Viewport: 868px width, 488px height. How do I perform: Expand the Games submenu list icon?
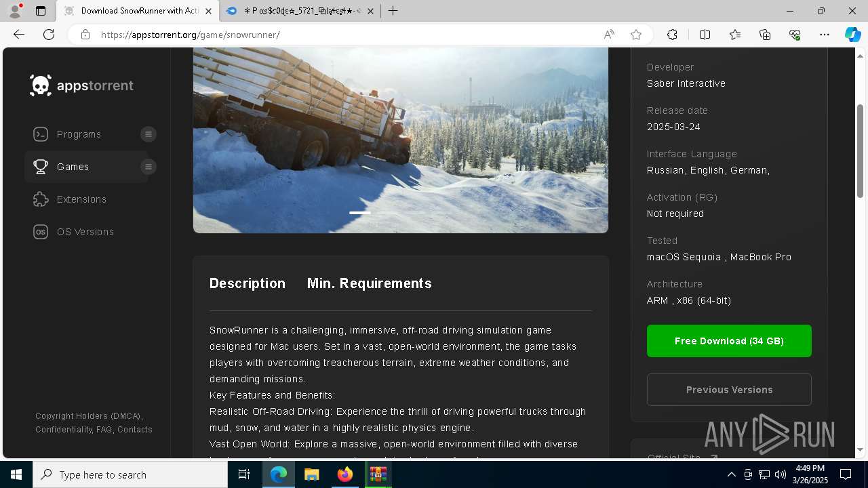[149, 167]
